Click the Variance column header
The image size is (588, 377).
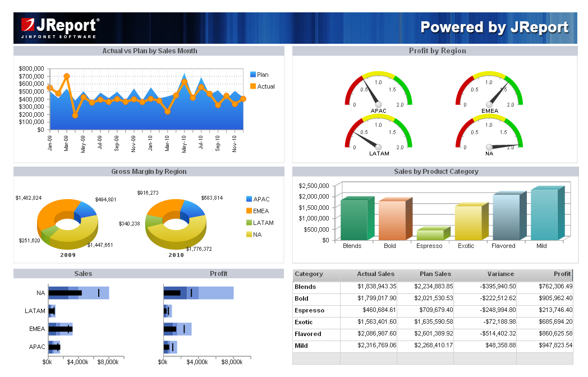485,274
